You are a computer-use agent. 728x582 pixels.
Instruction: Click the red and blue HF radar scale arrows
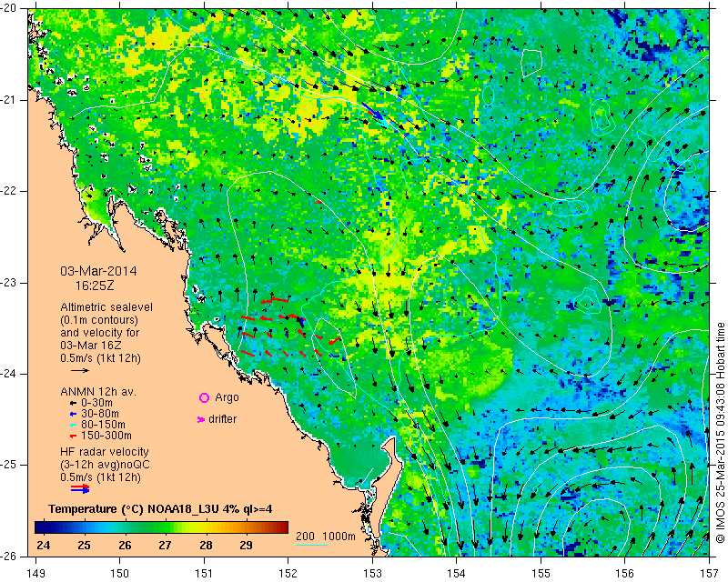(x=80, y=488)
